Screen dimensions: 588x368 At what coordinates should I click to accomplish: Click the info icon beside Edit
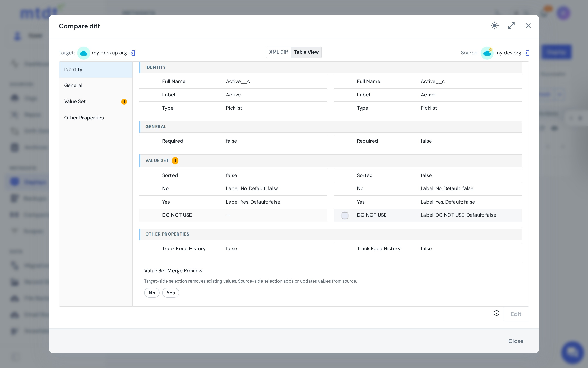[496, 313]
